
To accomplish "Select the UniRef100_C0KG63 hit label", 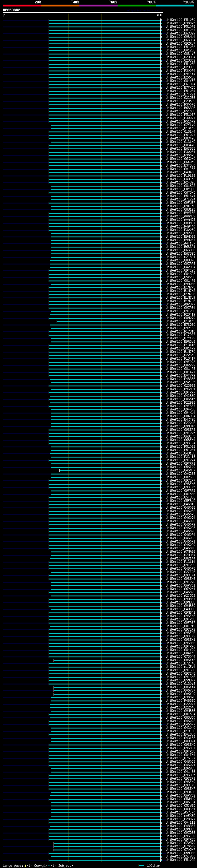I will pyautogui.click(x=180, y=474).
